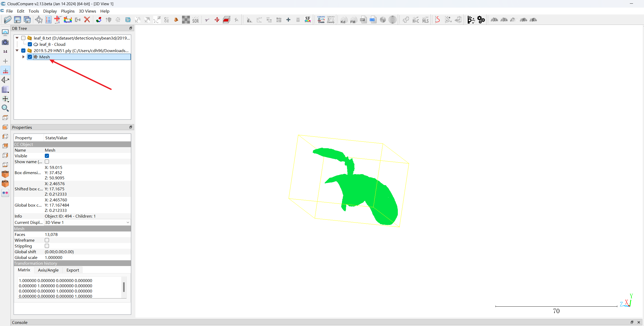Screen dimensions: 644x326
Task: Expand the Mesh tree node arrow
Action: tap(23, 57)
